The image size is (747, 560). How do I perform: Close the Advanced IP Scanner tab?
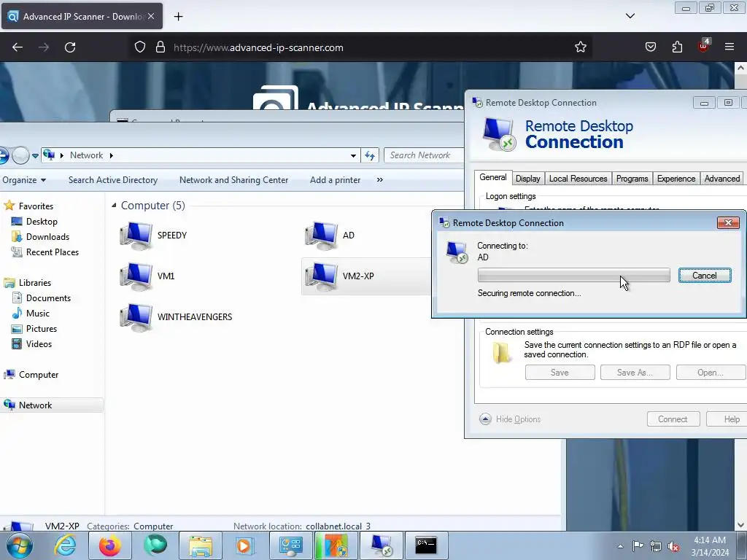pos(151,16)
